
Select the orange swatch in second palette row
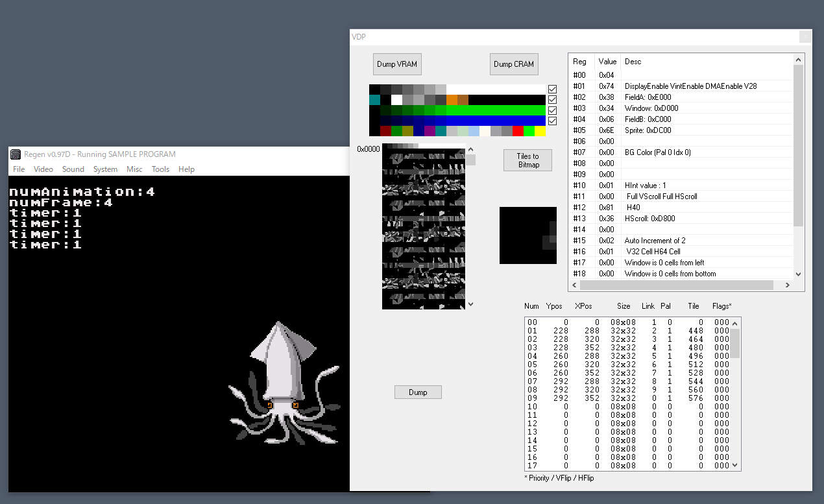[x=452, y=100]
